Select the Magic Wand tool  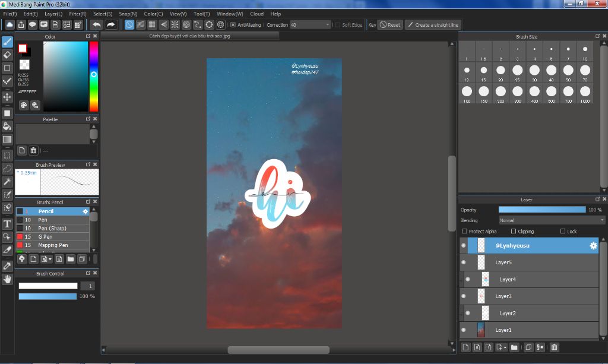coord(7,182)
